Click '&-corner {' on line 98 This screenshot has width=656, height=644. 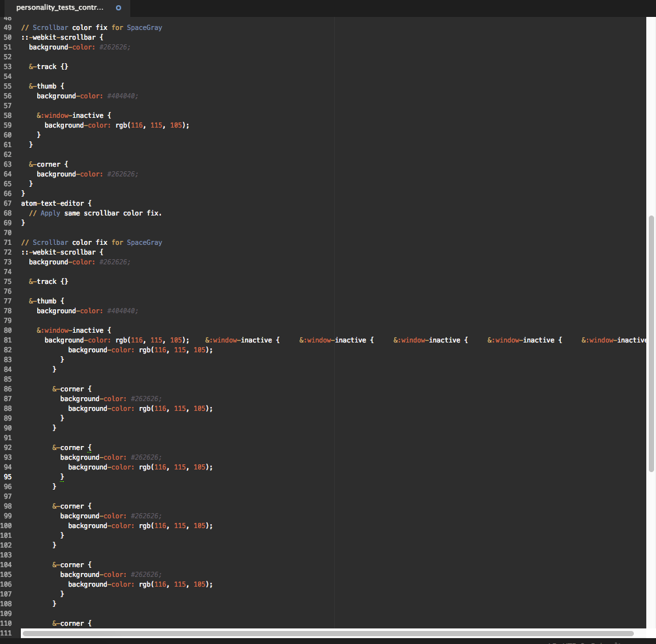pyautogui.click(x=72, y=506)
